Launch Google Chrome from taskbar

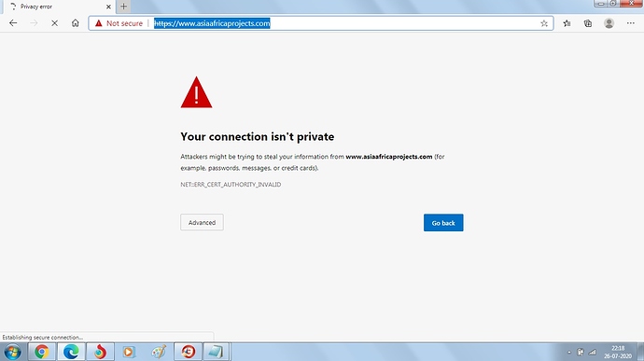click(x=41, y=352)
